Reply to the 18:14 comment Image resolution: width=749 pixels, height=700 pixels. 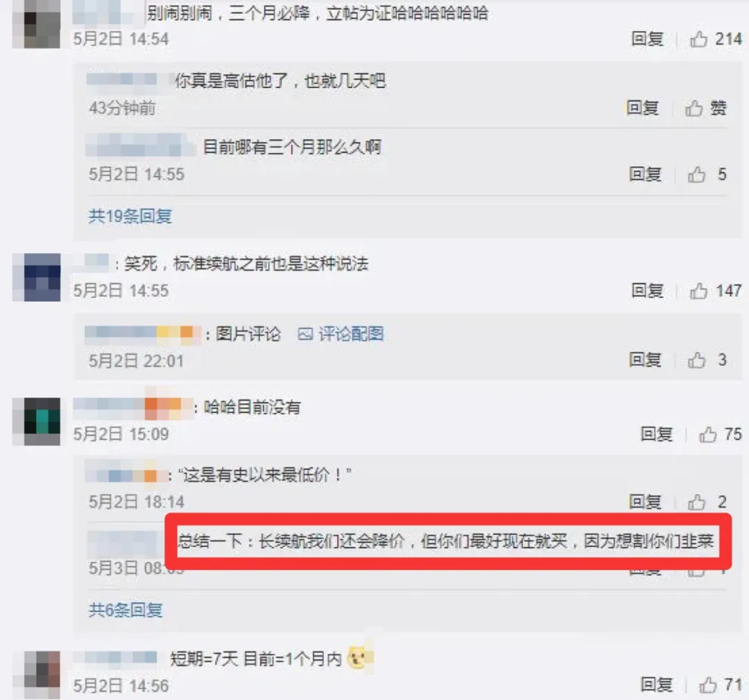point(645,501)
